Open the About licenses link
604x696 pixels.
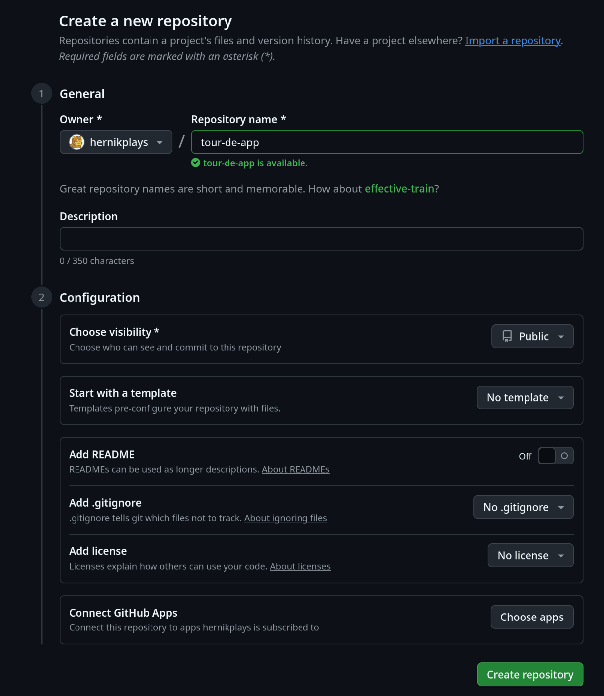[300, 566]
